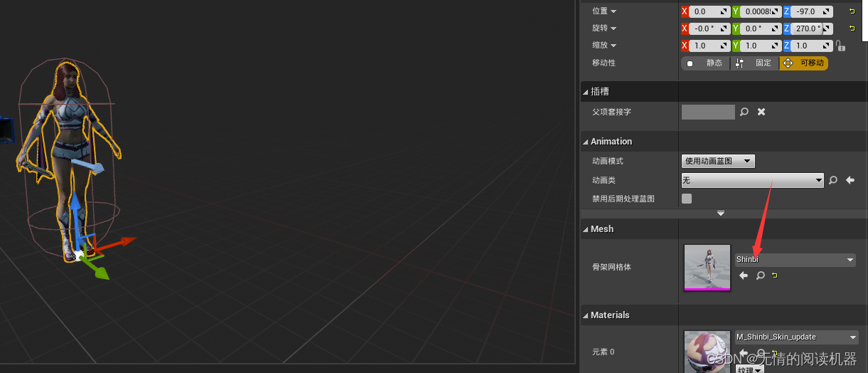
Task: Set mobility to 可移动 (Movable)
Action: pyautogui.click(x=804, y=63)
